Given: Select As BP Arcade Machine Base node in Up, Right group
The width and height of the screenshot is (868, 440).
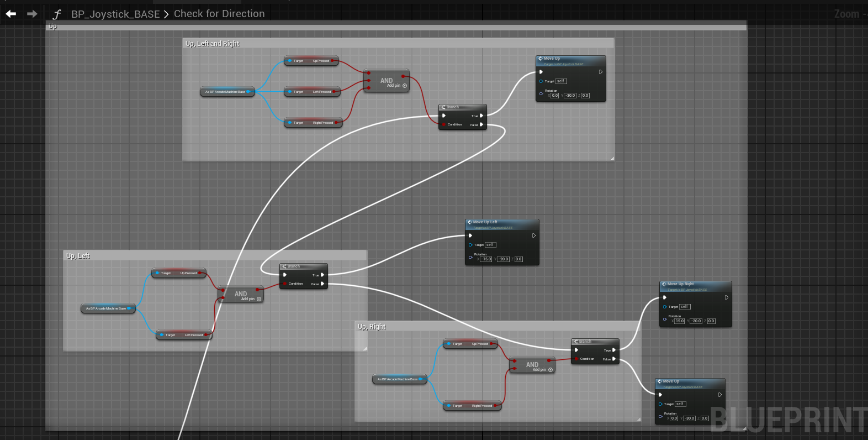Looking at the screenshot, I should click(x=400, y=379).
